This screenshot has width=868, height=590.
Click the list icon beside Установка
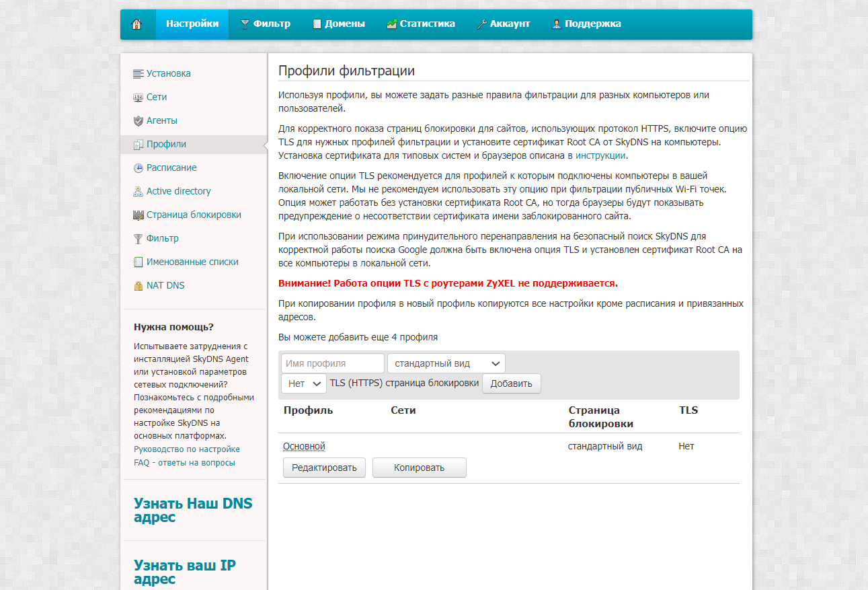click(x=139, y=74)
